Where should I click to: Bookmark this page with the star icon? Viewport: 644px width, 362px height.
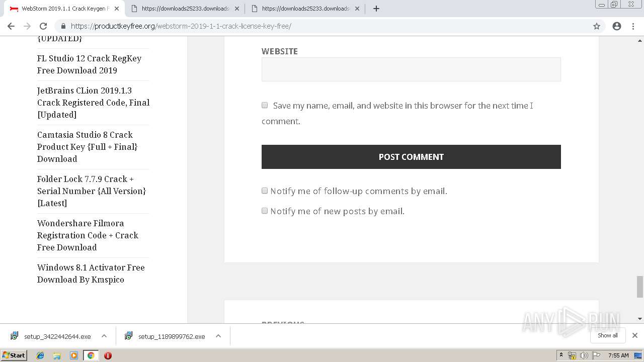click(597, 26)
